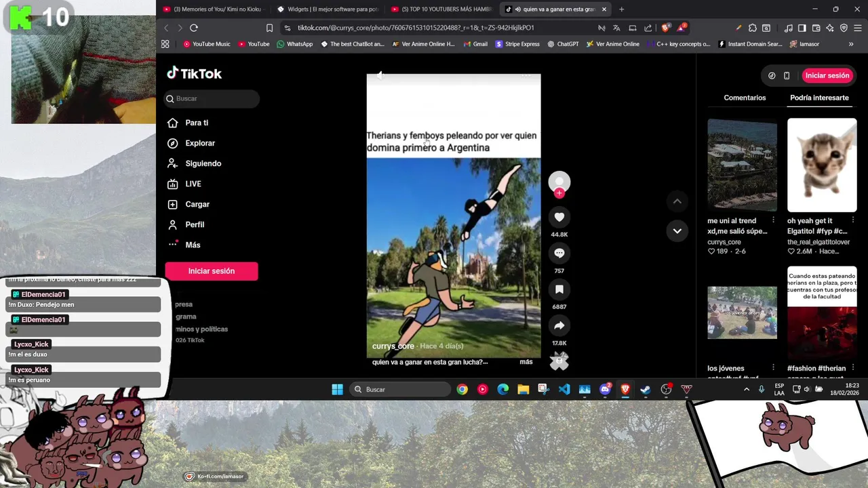Image resolution: width=868 pixels, height=488 pixels.
Task: Open the Elgatito cat video thumbnail
Action: 822,165
